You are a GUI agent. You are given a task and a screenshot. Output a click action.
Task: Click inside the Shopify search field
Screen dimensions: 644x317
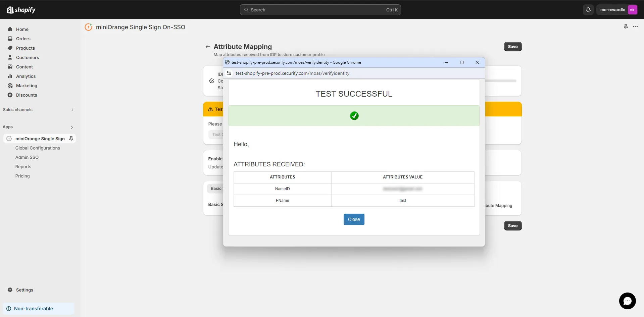click(x=320, y=10)
